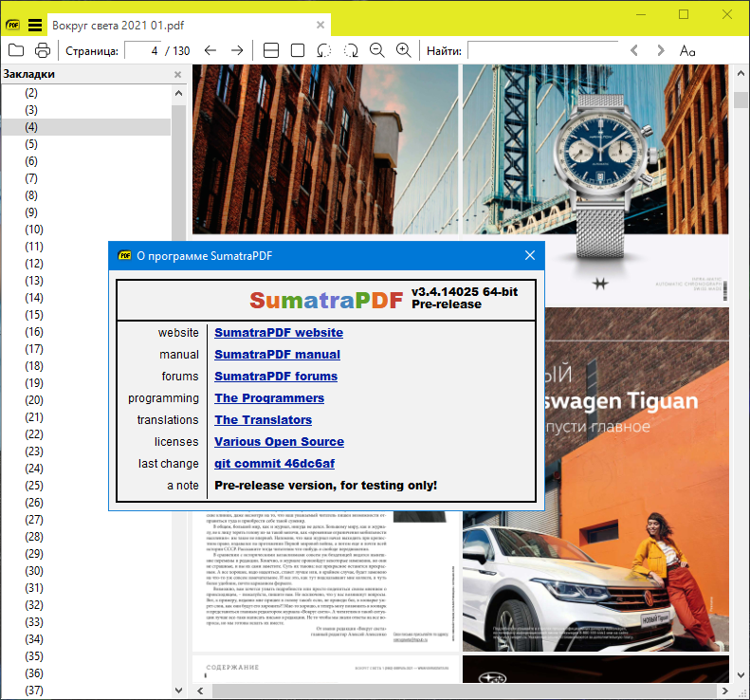
Task: Select bookmark (4) in the bookmarks tree
Action: (x=31, y=127)
